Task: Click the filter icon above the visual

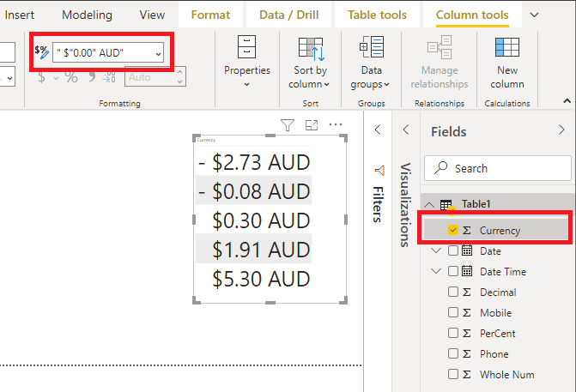Action: click(288, 124)
